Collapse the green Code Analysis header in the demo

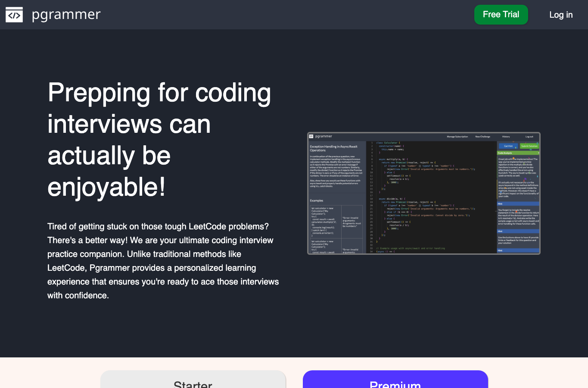point(518,153)
